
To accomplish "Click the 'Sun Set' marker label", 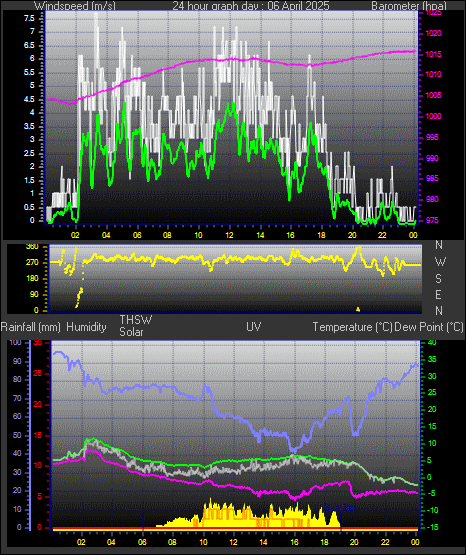I will pos(340,508).
